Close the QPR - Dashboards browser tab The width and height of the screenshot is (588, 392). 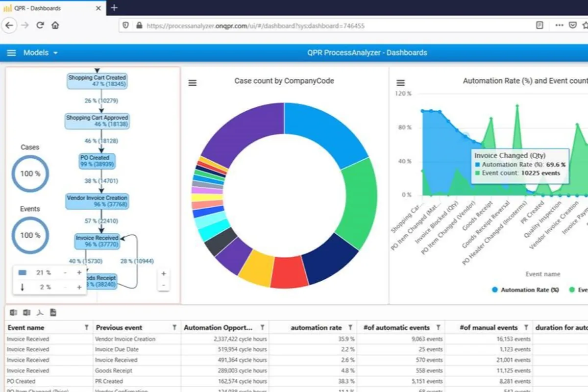98,8
